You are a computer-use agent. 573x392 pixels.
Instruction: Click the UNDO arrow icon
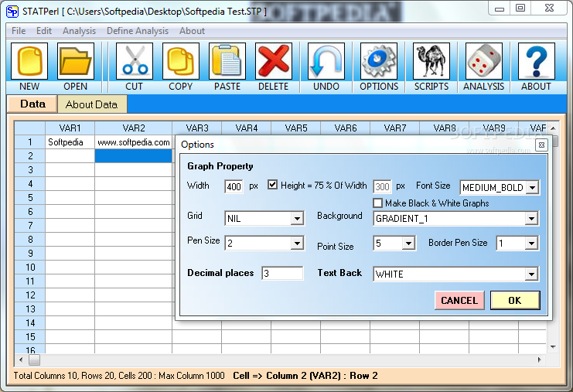point(326,61)
